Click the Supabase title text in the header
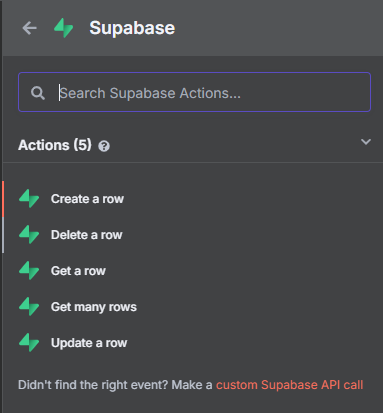383x413 pixels. point(132,28)
